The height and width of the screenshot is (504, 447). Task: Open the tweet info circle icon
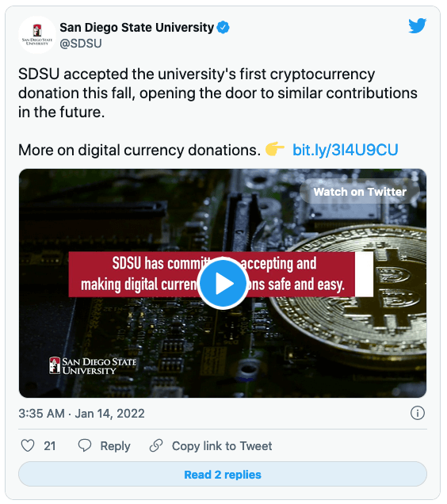418,413
